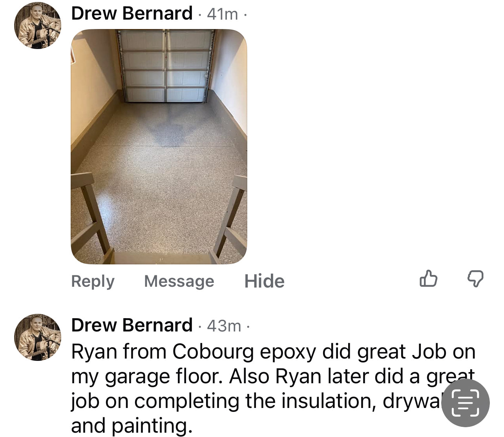Image resolution: width=504 pixels, height=437 pixels.
Task: Tap the live text scan icon
Action: 466,403
